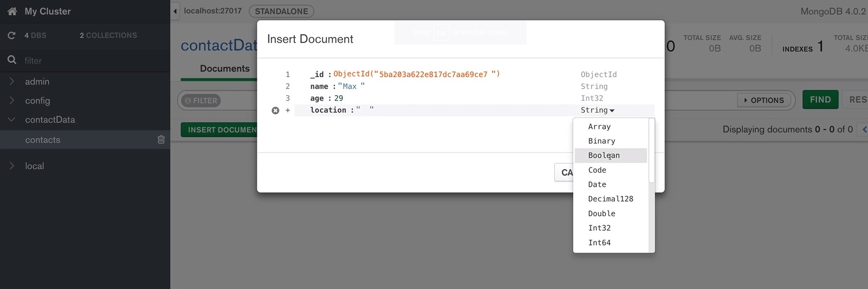Viewport: 868px width, 289px height.
Task: Expand query OPTIONS
Action: [764, 100]
